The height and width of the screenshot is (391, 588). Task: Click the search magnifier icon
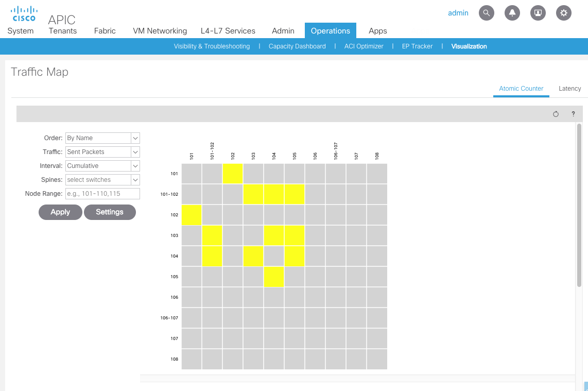point(487,13)
